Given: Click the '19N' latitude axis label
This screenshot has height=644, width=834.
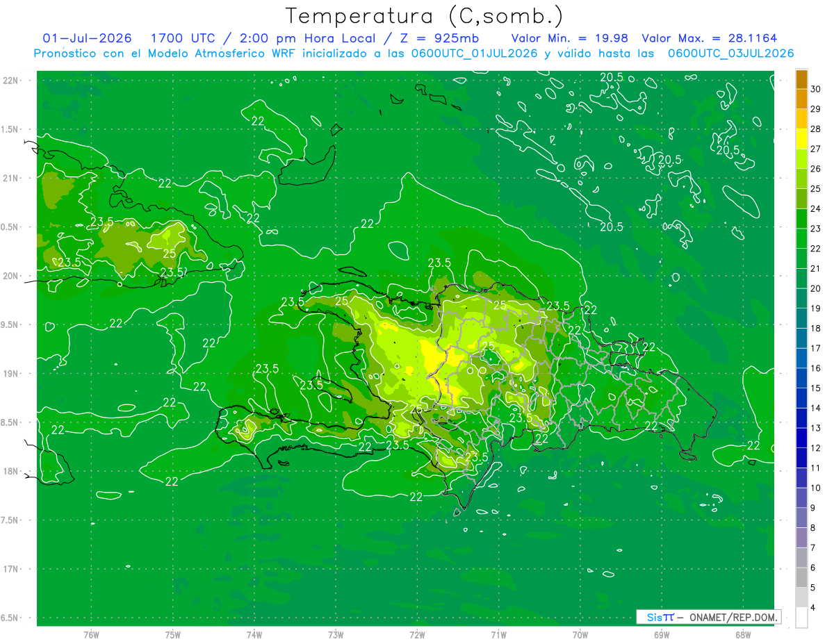Looking at the screenshot, I should pos(10,374).
